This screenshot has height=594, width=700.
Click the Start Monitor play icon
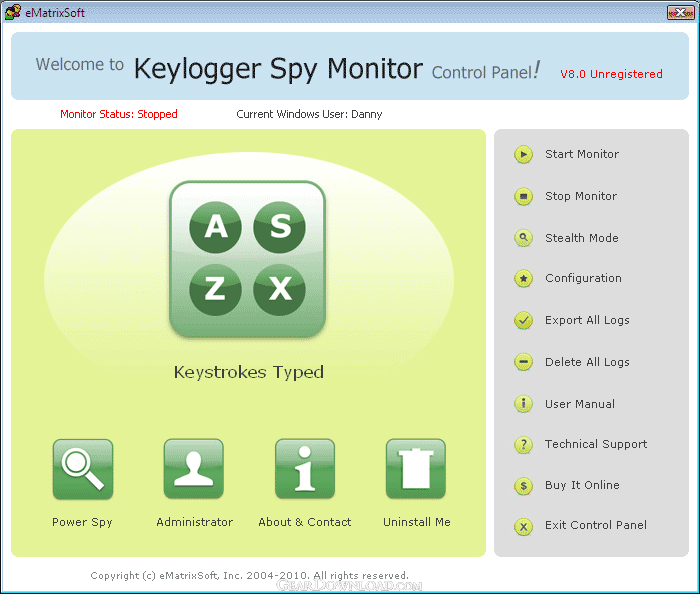[523, 154]
